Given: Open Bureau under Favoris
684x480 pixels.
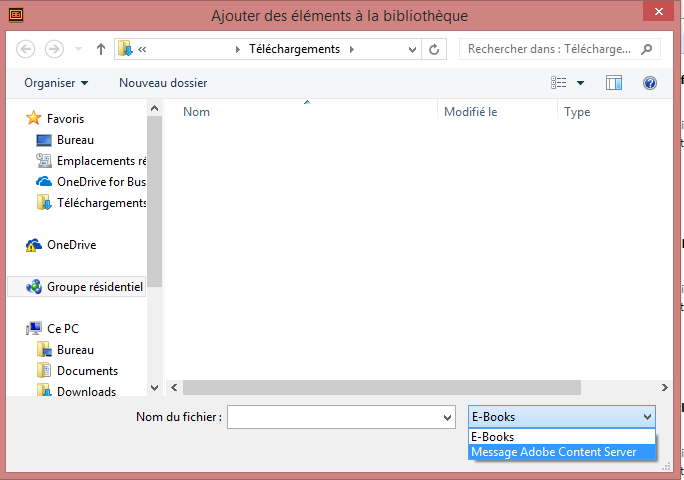Looking at the screenshot, I should click(75, 140).
